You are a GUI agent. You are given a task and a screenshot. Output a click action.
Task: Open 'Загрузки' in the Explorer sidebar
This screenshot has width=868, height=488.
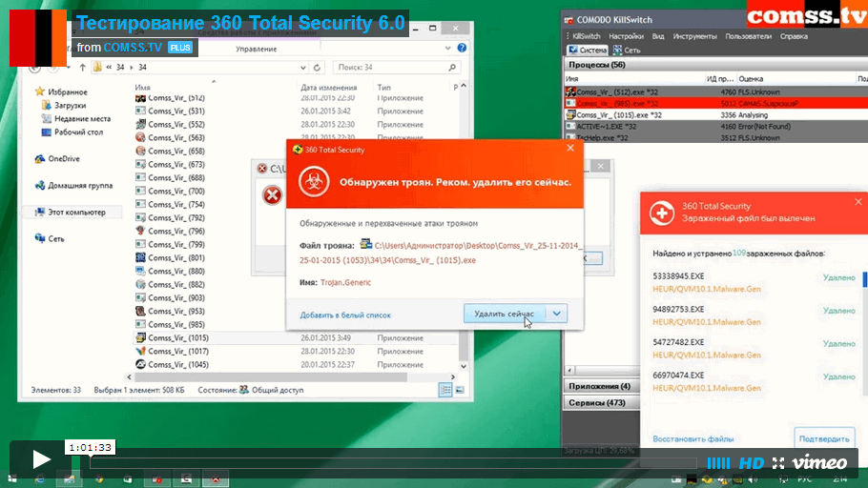(x=70, y=105)
